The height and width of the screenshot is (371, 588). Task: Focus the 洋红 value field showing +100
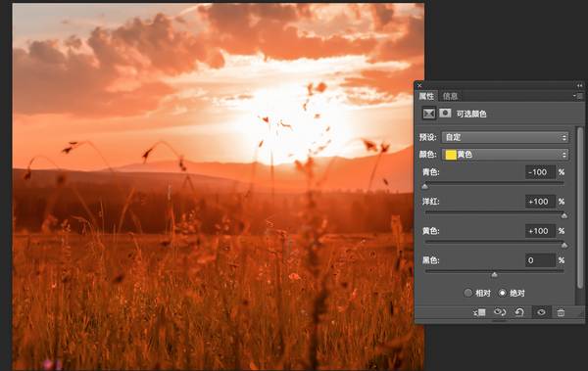coord(540,202)
